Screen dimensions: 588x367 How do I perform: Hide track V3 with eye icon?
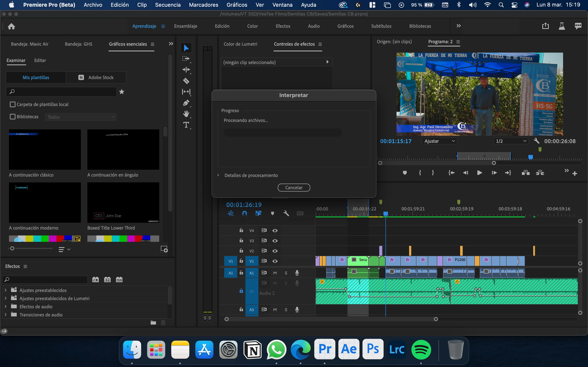[275, 241]
